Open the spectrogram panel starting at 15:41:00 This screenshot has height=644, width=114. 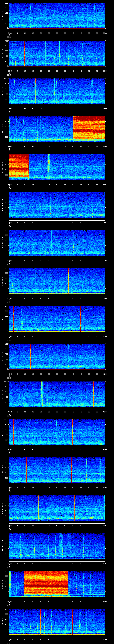[x=57, y=394]
